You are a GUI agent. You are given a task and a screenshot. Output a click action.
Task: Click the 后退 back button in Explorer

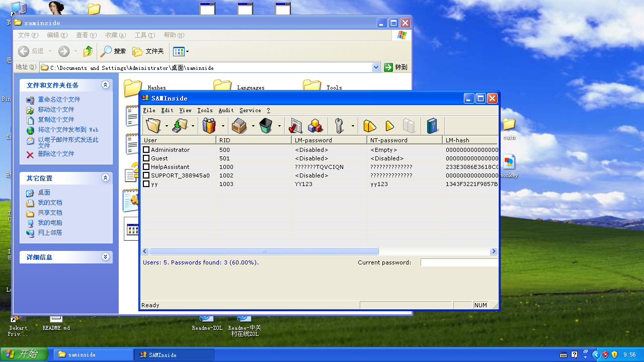pos(32,51)
